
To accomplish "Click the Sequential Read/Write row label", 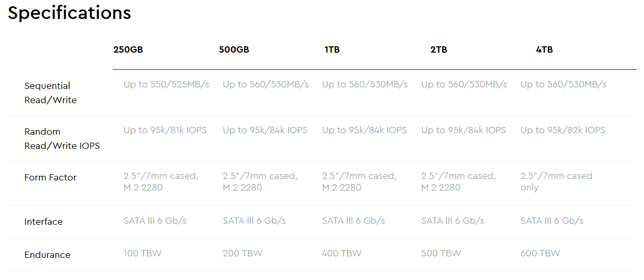I will (x=50, y=93).
